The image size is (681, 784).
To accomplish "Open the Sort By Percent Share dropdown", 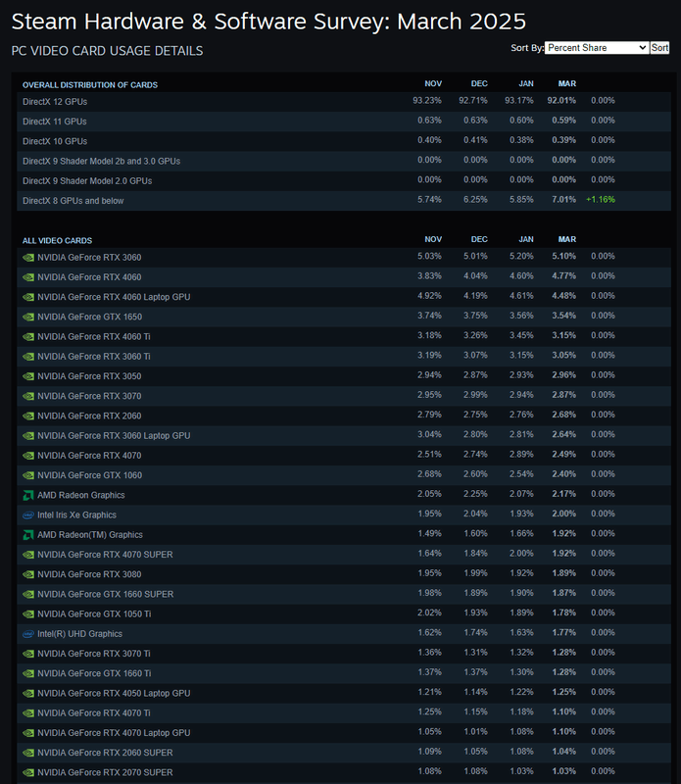I will [597, 48].
